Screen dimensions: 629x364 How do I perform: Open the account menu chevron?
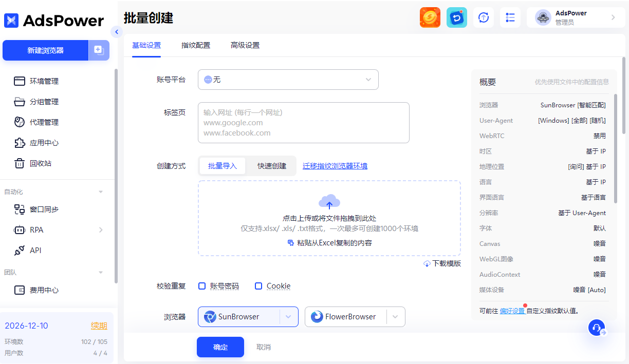[x=613, y=17]
